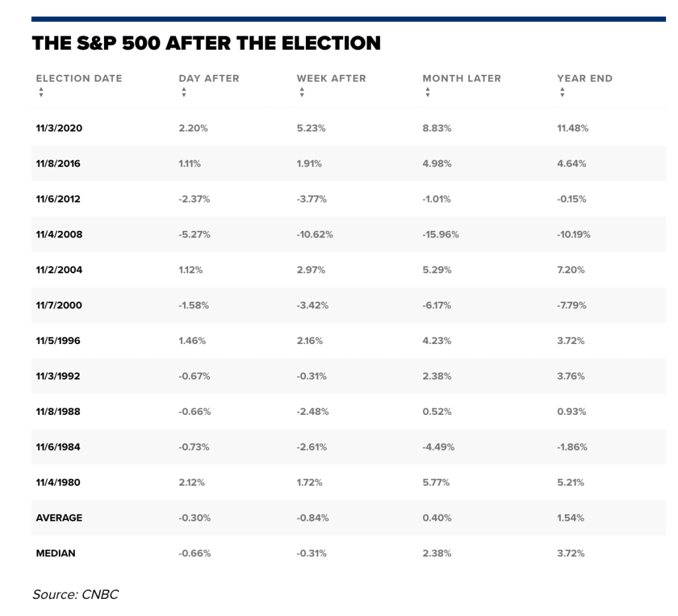Select the 11/4/2008 election date cell
This screenshot has height=616, width=678.
point(59,234)
